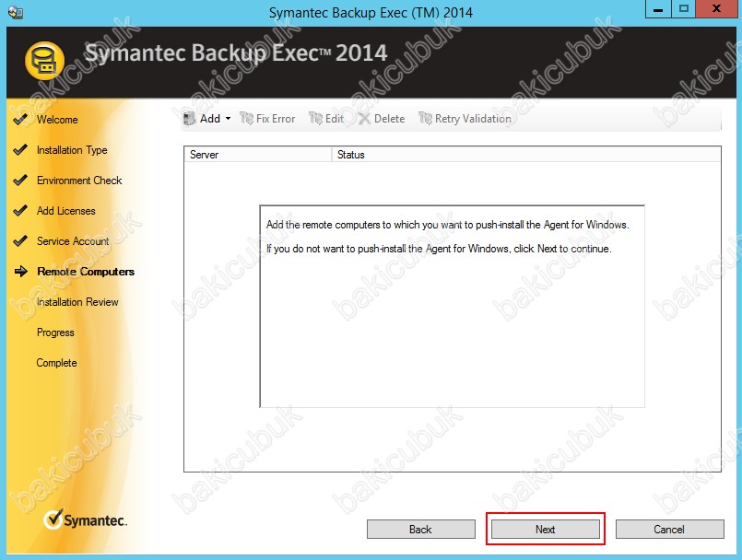The width and height of the screenshot is (742, 560).
Task: Open the window system menu icon
Action: 16,12
